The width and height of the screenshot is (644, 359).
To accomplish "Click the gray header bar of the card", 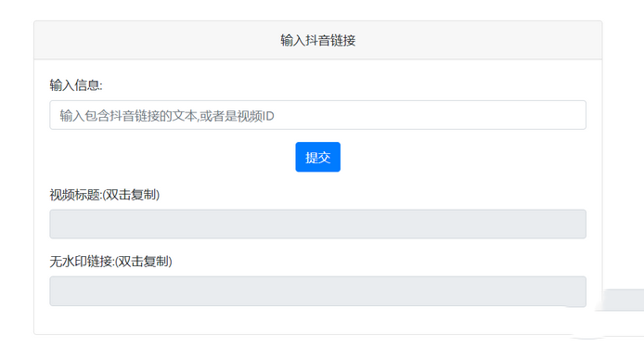I will tap(318, 40).
